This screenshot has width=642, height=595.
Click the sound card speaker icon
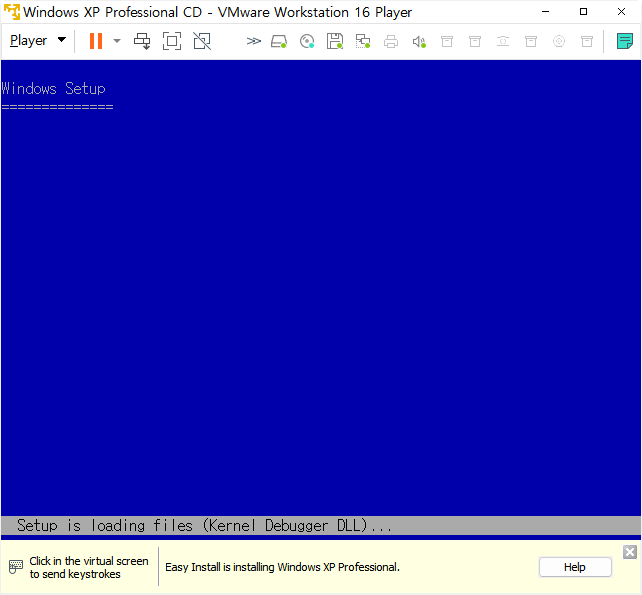419,41
